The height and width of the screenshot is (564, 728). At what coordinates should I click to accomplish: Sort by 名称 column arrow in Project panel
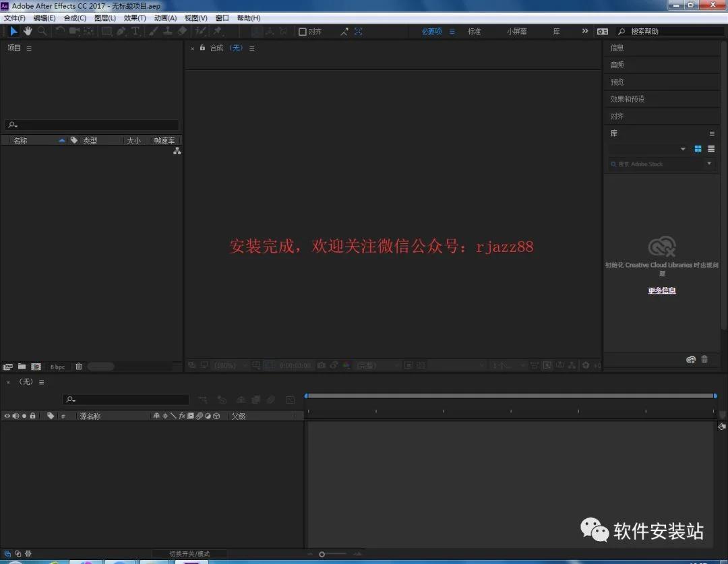(x=62, y=140)
